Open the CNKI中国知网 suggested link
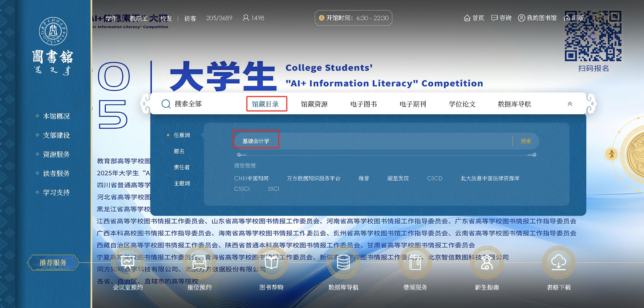Viewport: 644px width, 308px height. tap(251, 178)
